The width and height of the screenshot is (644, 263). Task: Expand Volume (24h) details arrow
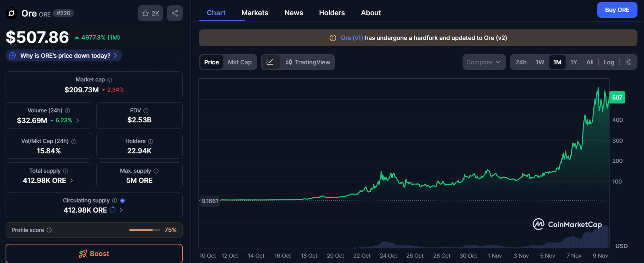[x=78, y=120]
